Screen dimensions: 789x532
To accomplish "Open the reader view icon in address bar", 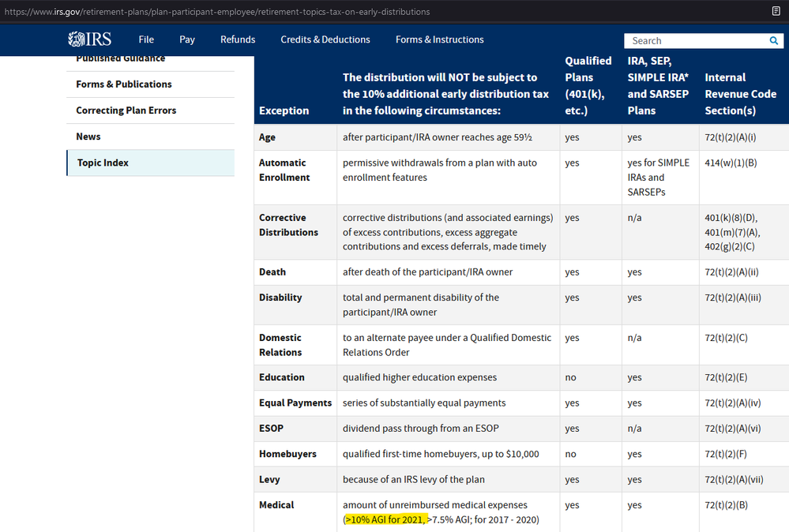I will [776, 11].
